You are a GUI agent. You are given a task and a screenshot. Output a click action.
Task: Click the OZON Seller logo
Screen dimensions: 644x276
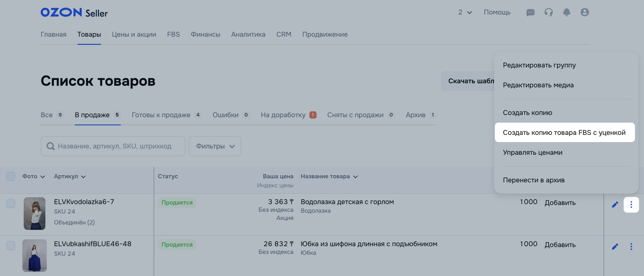click(74, 12)
